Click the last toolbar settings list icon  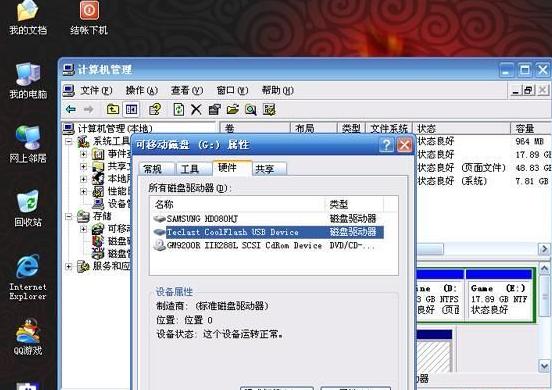point(269,109)
